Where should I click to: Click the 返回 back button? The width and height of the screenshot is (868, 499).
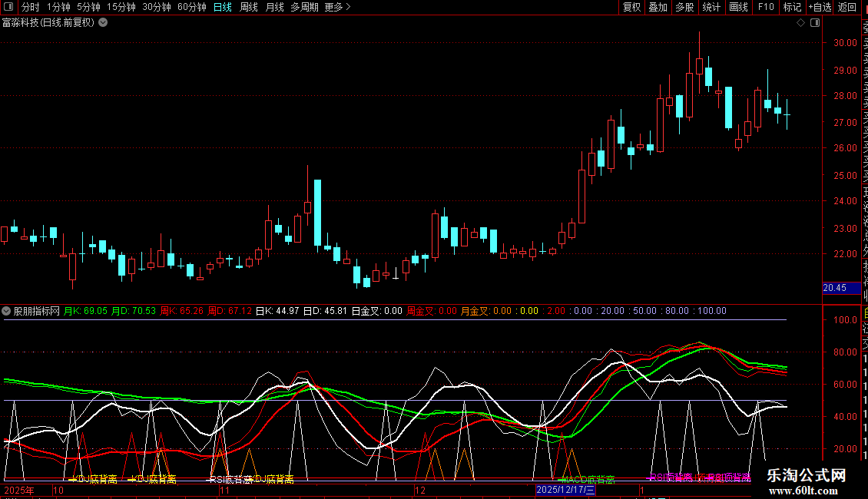(847, 7)
